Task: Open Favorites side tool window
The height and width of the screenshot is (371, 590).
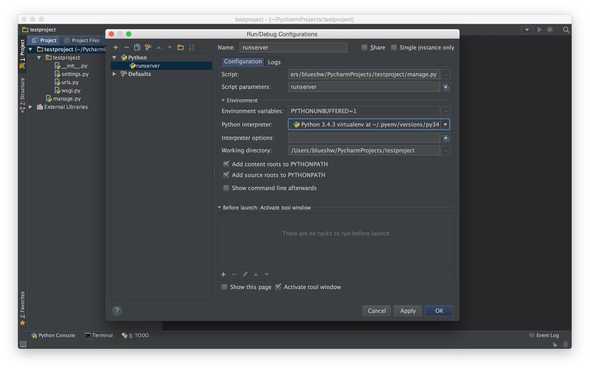Action: pos(23,308)
